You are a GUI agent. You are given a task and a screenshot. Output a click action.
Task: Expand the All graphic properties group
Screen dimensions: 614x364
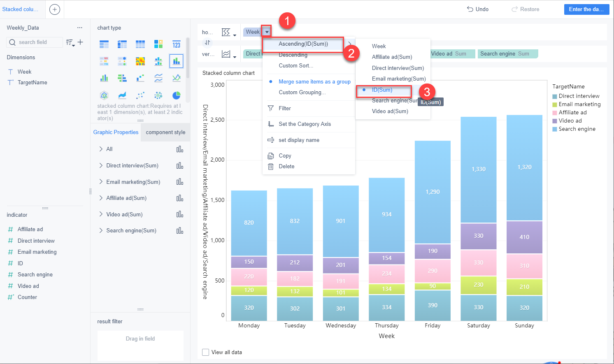(x=101, y=149)
